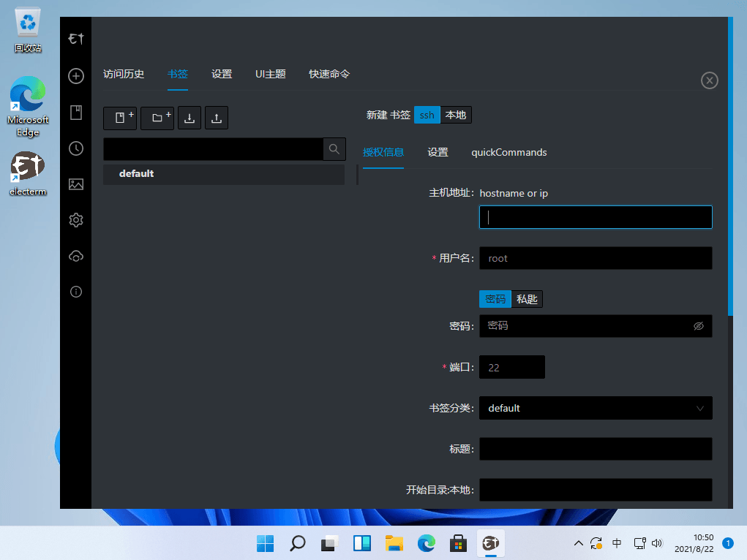The width and height of the screenshot is (747, 560).
Task: Select the default bookmark group
Action: click(x=224, y=174)
